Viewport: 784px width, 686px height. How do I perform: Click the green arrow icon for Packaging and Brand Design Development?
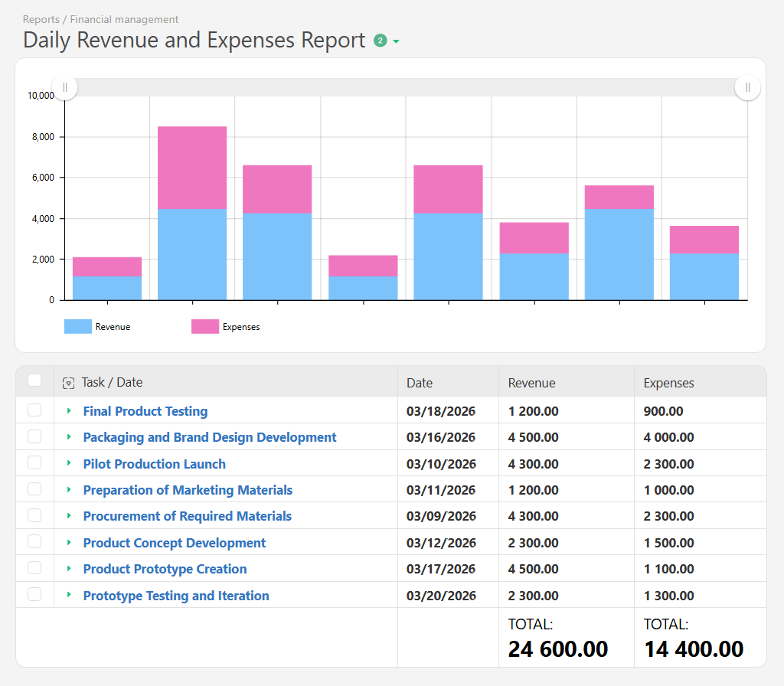click(x=70, y=437)
